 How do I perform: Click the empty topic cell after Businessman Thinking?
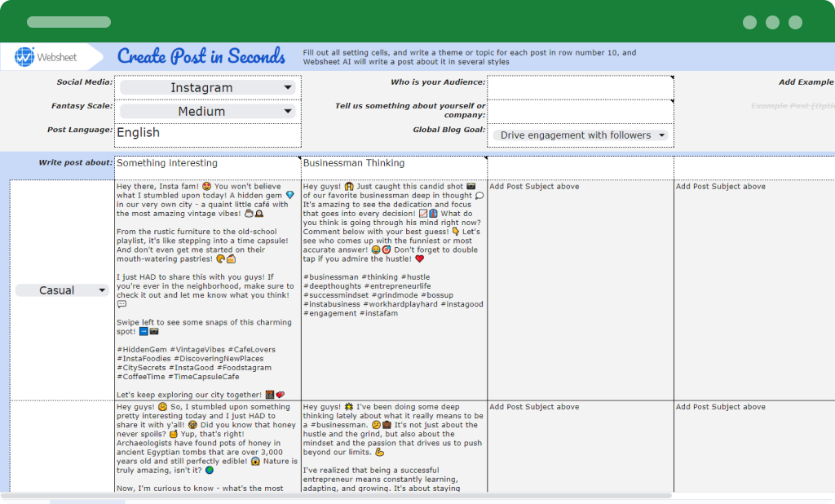coord(581,168)
